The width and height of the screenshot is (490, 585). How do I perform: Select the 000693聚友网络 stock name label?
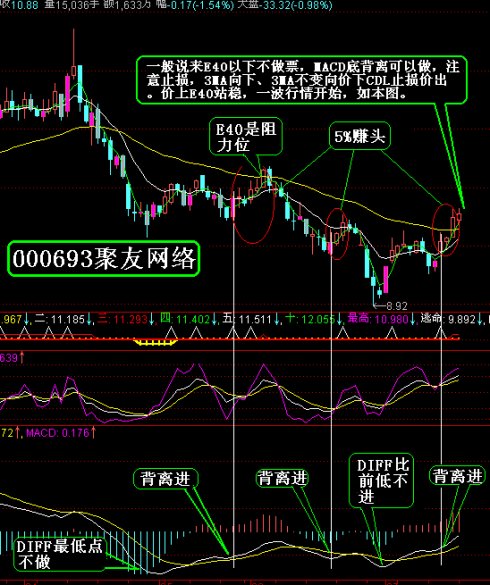[104, 259]
